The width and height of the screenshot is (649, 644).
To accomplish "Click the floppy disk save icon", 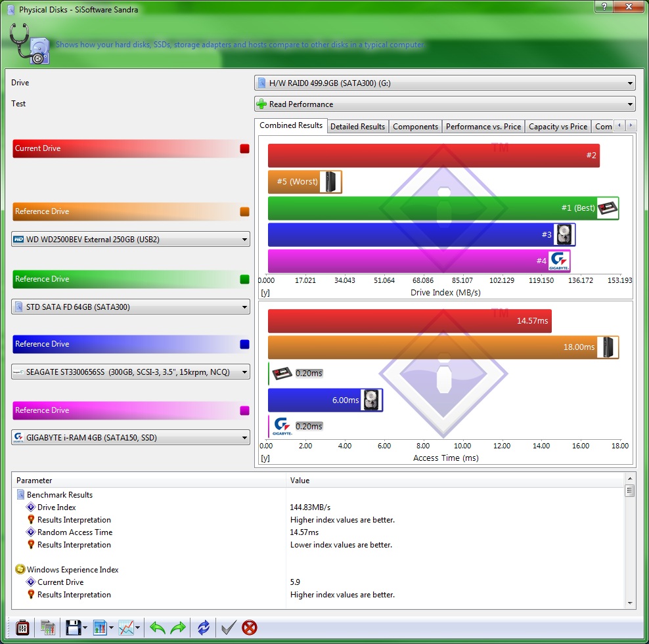I will point(74,628).
